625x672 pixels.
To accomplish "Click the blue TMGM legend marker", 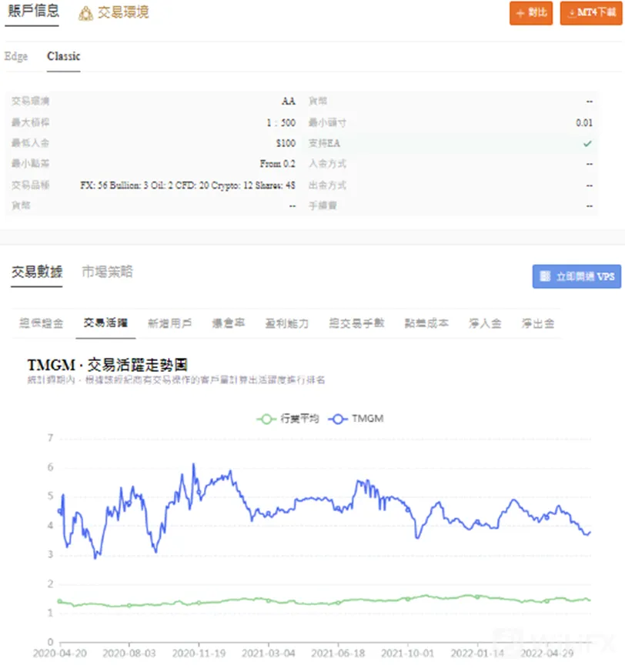I will [x=338, y=420].
